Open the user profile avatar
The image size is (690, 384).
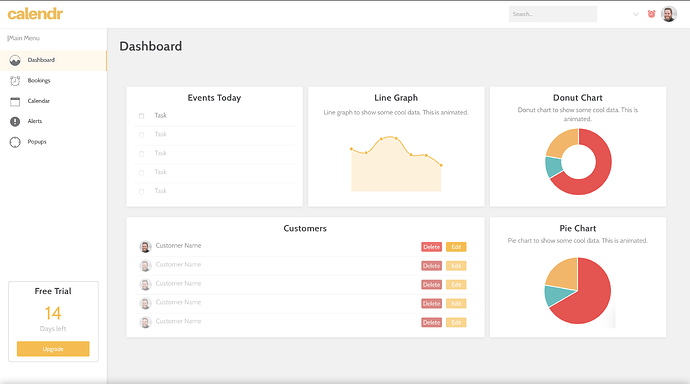click(x=669, y=14)
